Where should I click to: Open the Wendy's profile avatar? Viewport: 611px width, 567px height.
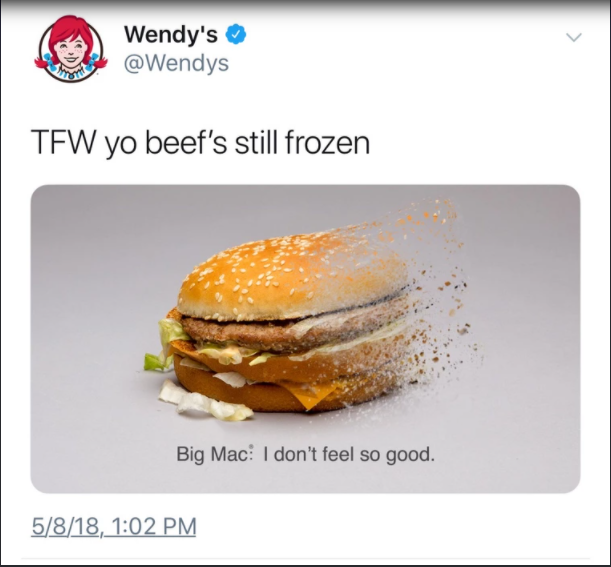[71, 49]
